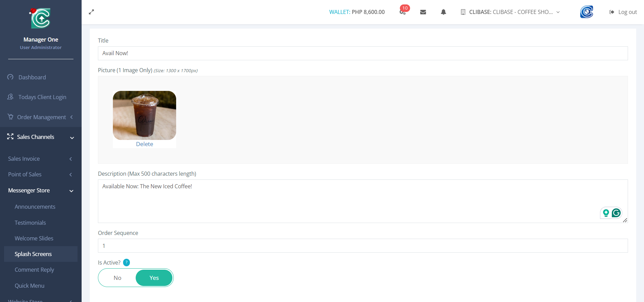Click the Is Active help question icon
This screenshot has height=302, width=644.
[126, 263]
